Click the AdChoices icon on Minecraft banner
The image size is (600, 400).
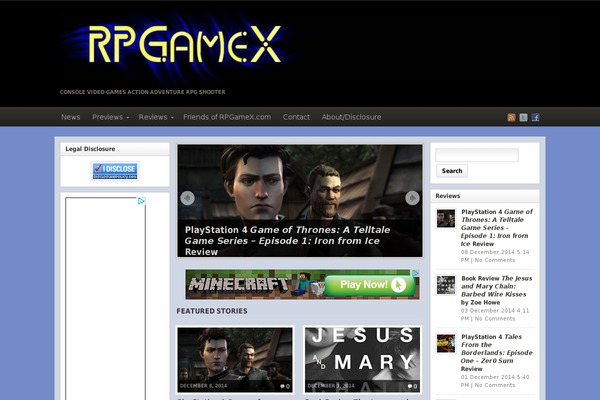[416, 273]
